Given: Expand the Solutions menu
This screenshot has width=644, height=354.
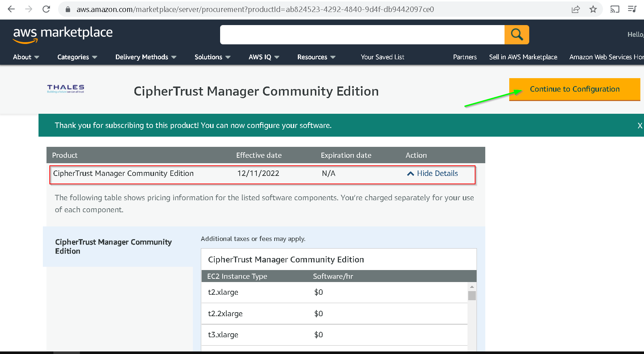Looking at the screenshot, I should [212, 57].
